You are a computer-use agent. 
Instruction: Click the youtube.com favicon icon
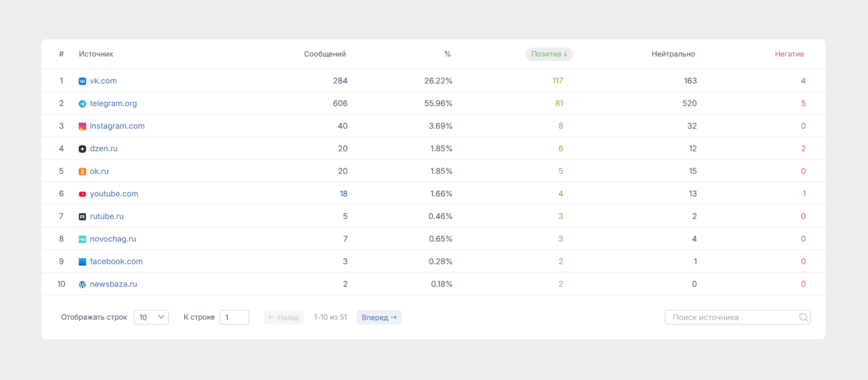[82, 194]
